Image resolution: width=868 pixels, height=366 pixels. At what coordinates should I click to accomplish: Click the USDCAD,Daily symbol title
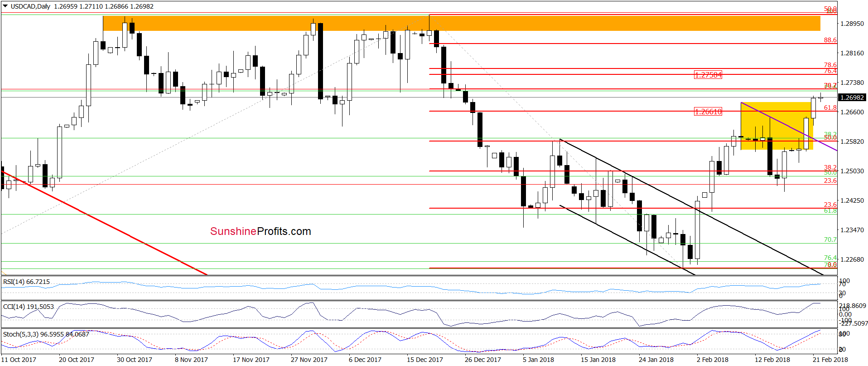coord(30,6)
